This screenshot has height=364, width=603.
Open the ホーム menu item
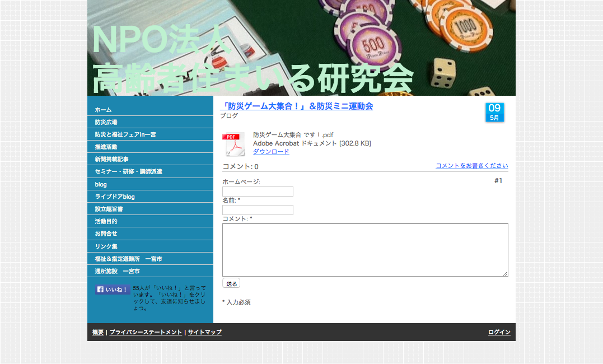103,110
